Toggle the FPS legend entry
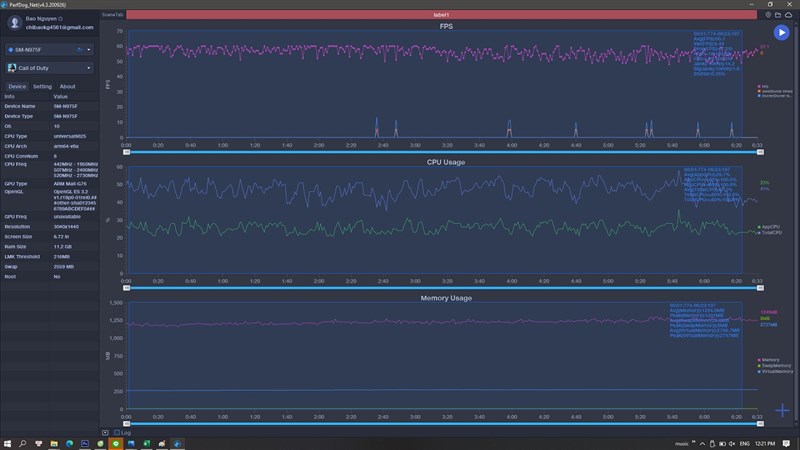Viewport: 800px width, 450px height. pos(763,87)
